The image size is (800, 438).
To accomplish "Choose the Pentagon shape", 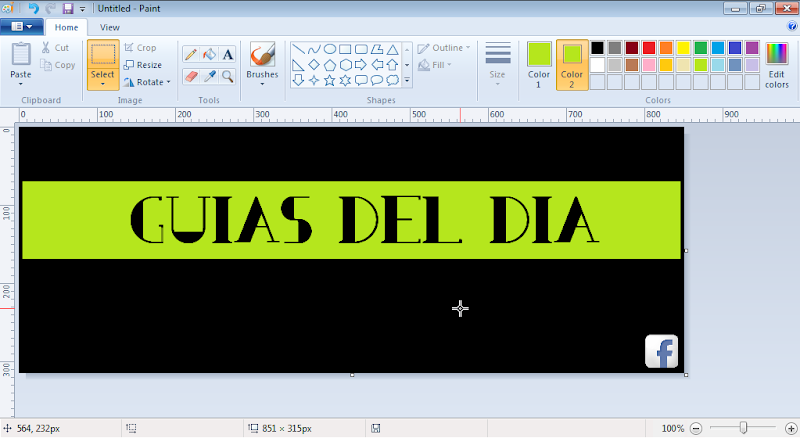I will pyautogui.click(x=330, y=65).
